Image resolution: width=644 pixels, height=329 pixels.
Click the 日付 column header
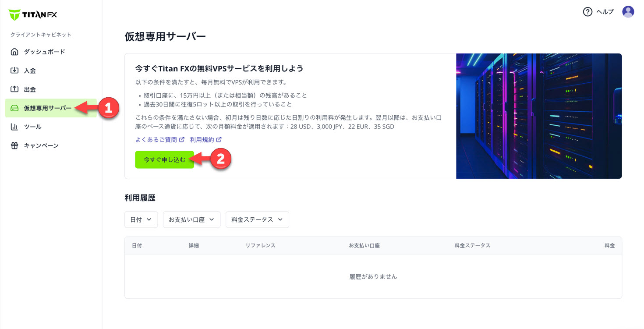137,246
